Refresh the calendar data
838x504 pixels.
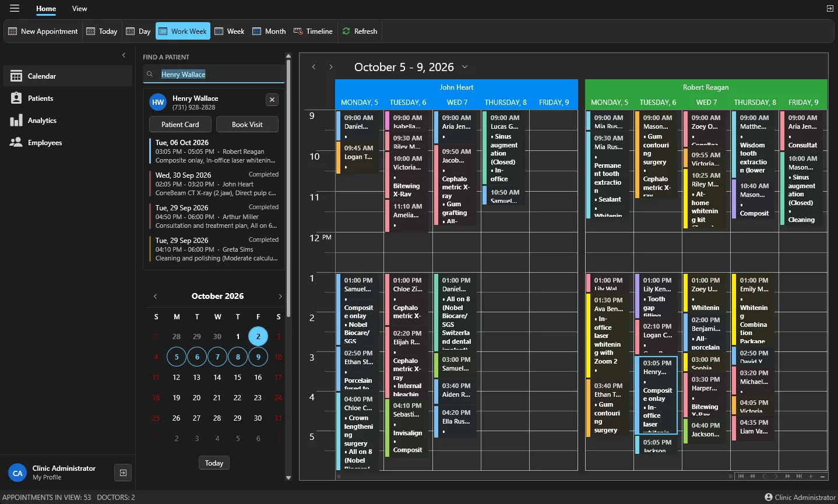(x=360, y=31)
